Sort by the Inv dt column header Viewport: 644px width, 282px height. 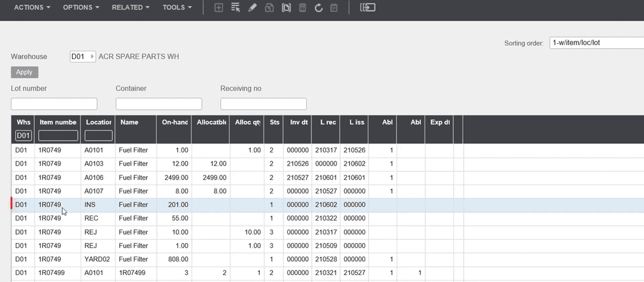(x=298, y=122)
